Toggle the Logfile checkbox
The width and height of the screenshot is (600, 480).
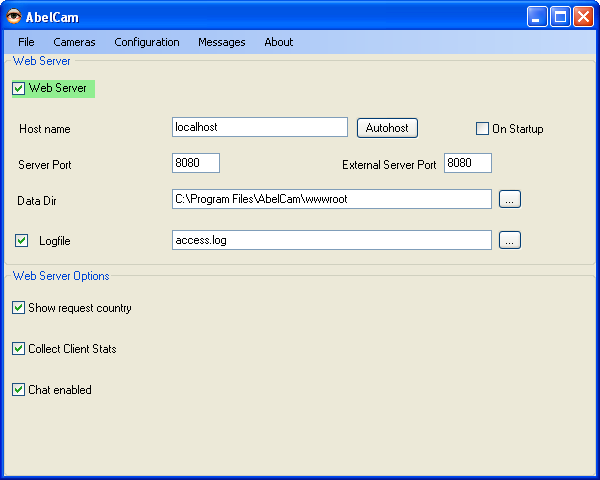pyautogui.click(x=21, y=241)
